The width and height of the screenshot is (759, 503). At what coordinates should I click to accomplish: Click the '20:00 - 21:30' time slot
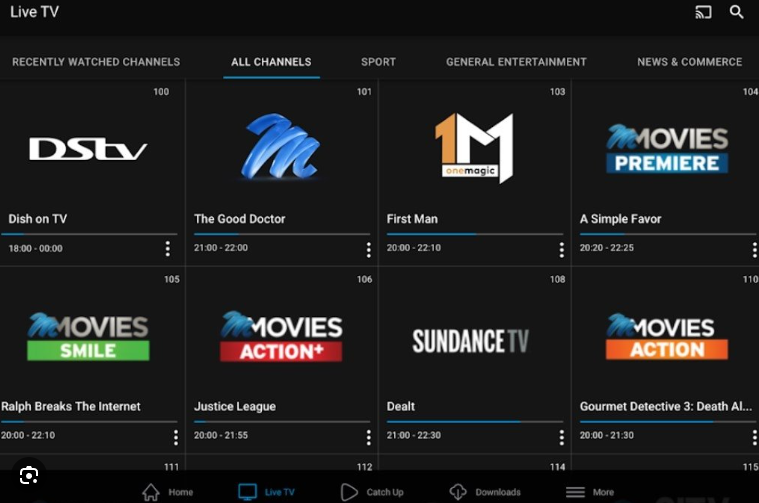tap(607, 435)
